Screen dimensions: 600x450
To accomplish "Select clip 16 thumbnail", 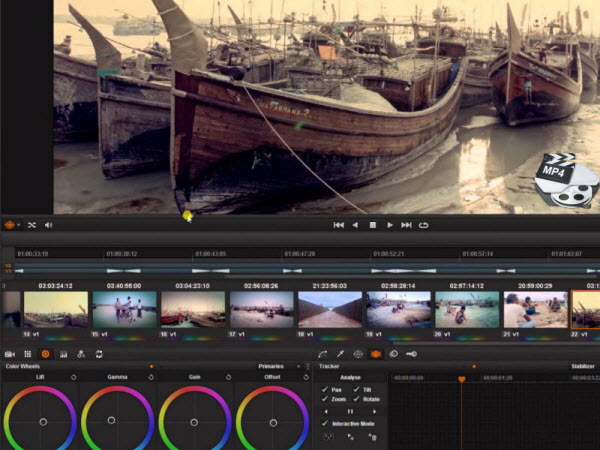I will 193,310.
